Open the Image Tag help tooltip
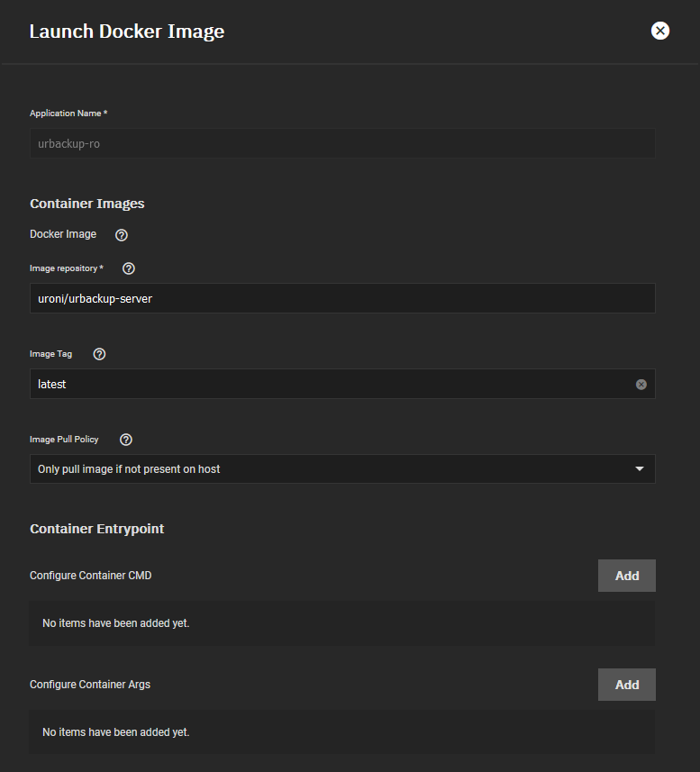 coord(99,354)
